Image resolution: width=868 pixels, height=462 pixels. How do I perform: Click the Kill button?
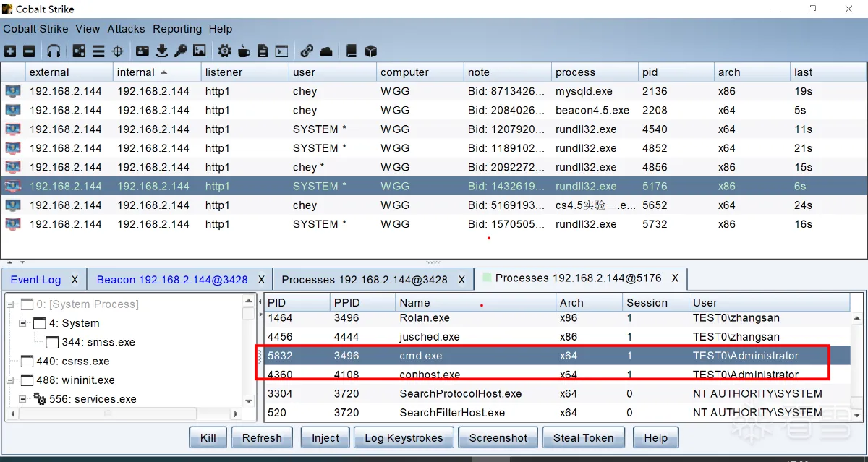208,438
